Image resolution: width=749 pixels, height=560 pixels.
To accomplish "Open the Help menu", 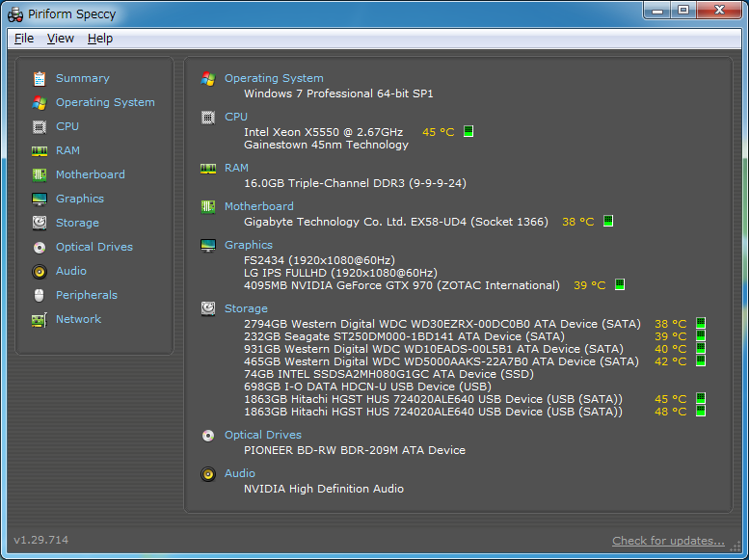I will click(x=100, y=39).
